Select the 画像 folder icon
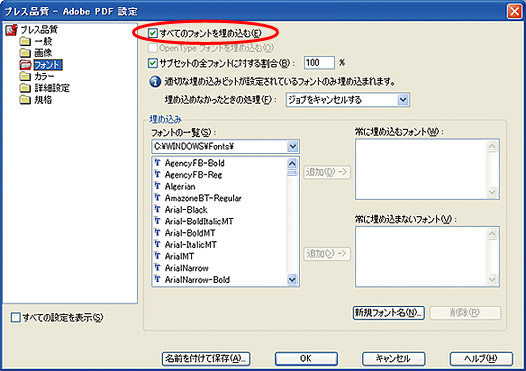 [x=24, y=53]
